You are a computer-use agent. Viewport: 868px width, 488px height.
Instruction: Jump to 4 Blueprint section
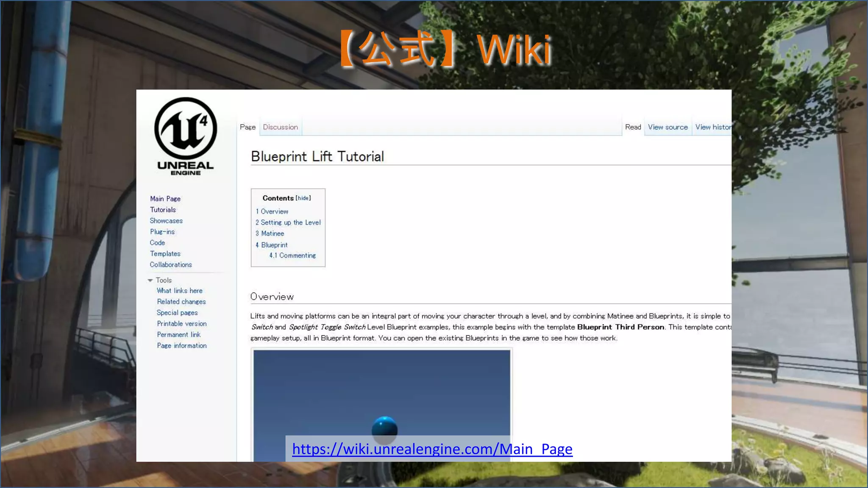(271, 245)
